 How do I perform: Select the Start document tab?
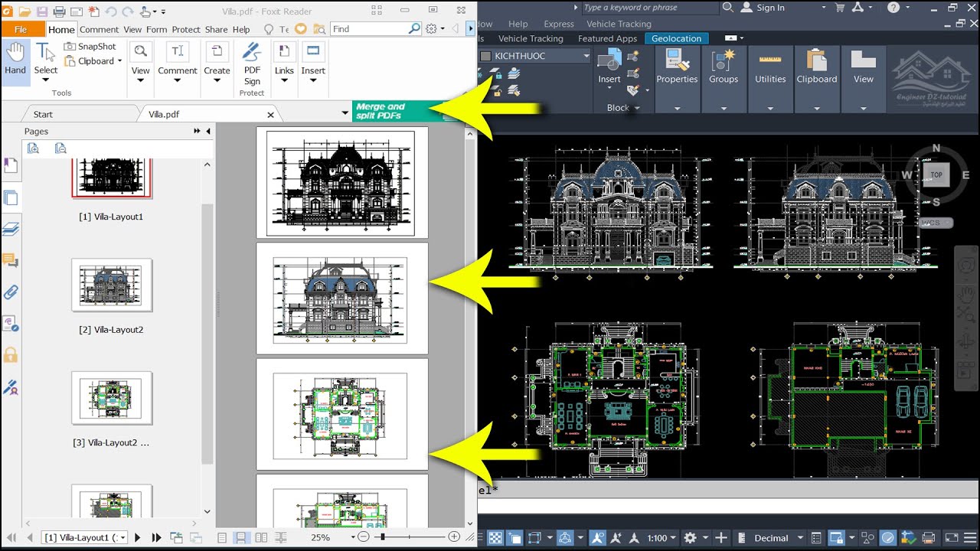point(43,114)
